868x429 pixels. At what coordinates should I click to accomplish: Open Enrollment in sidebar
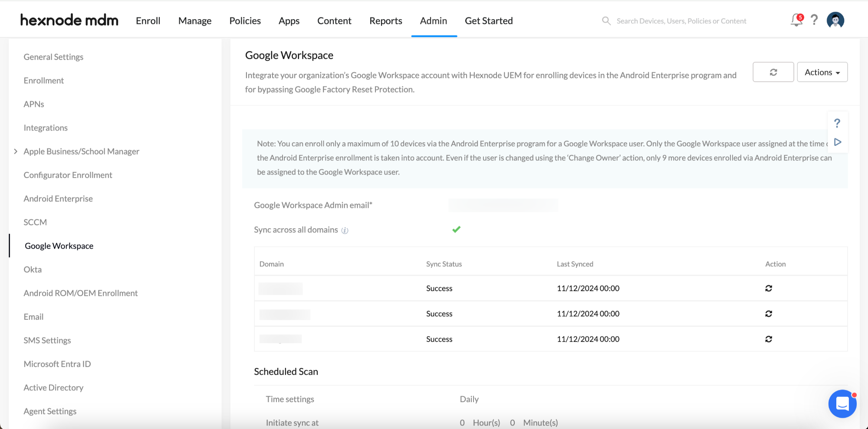(43, 81)
